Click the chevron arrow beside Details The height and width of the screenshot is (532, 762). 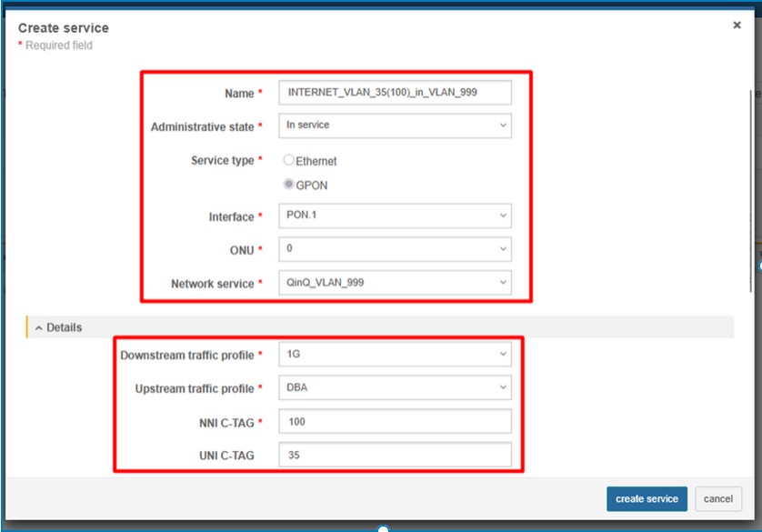click(39, 327)
